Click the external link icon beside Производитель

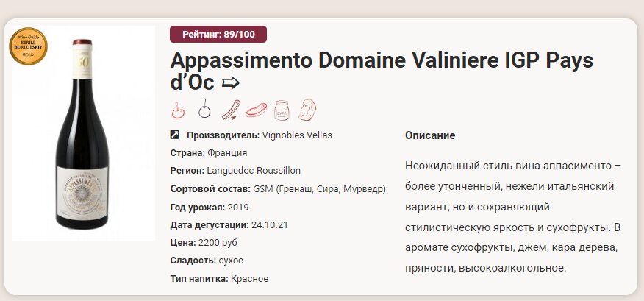tap(175, 135)
